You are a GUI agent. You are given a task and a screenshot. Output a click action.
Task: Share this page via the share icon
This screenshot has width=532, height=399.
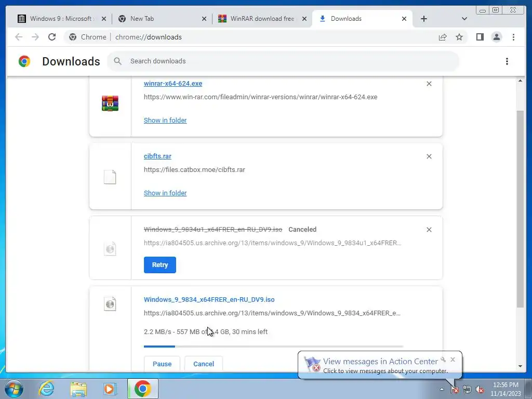click(x=443, y=37)
